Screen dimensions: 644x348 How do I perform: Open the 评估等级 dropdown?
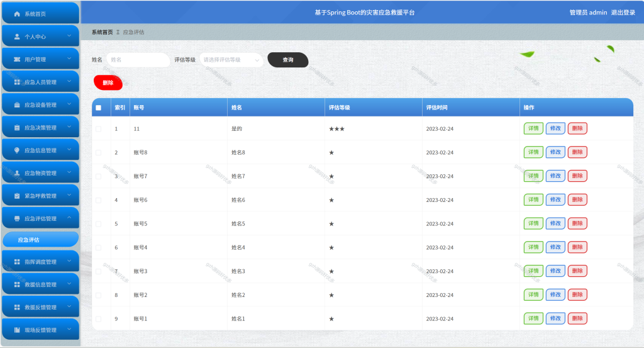click(231, 60)
